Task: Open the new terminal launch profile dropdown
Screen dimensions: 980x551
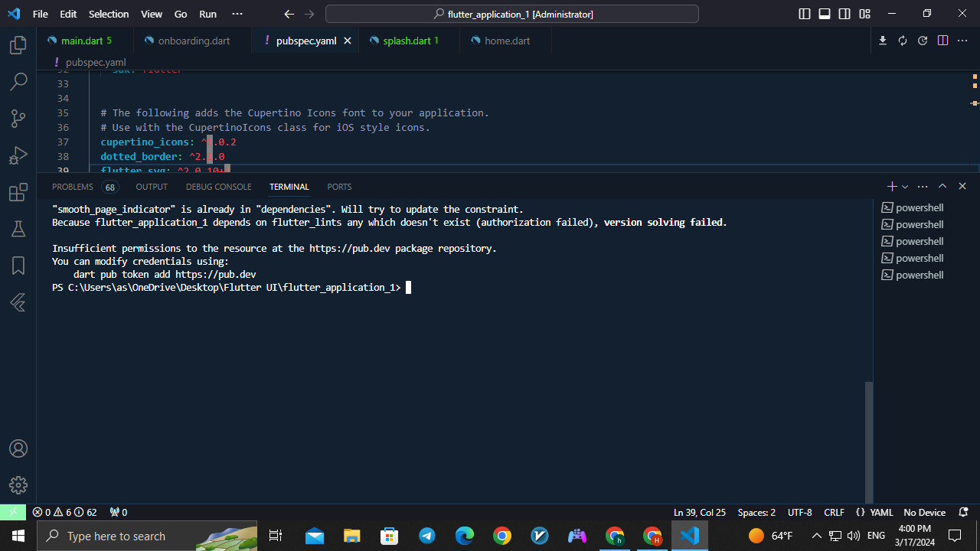Action: coord(905,187)
